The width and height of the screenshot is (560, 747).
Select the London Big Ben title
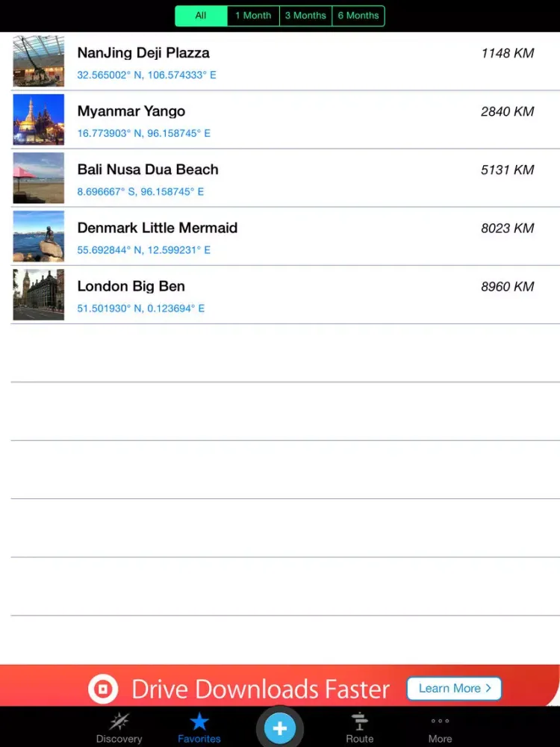(131, 286)
